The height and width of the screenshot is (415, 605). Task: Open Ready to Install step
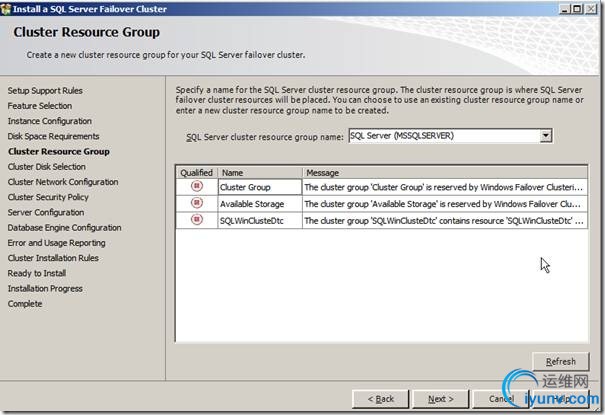click(37, 273)
